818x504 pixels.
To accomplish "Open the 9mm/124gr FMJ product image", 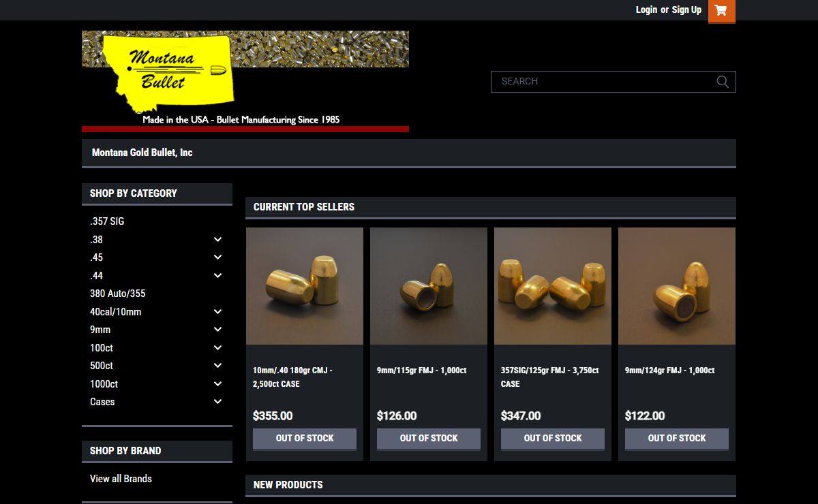I will tap(677, 286).
